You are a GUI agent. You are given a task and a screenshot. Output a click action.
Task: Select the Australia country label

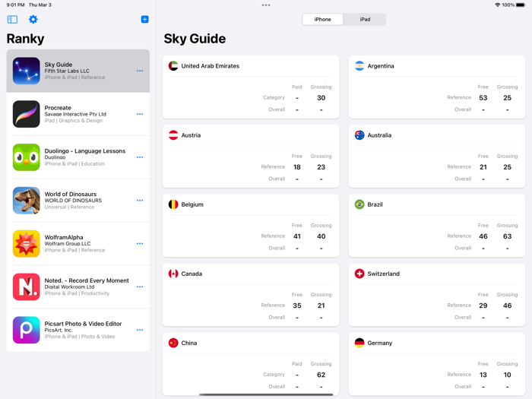click(x=379, y=135)
